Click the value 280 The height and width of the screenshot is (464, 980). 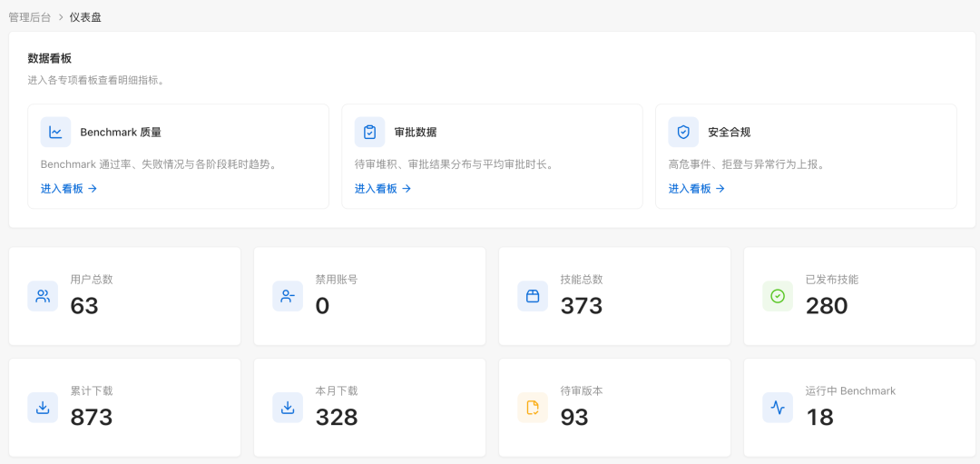827,306
